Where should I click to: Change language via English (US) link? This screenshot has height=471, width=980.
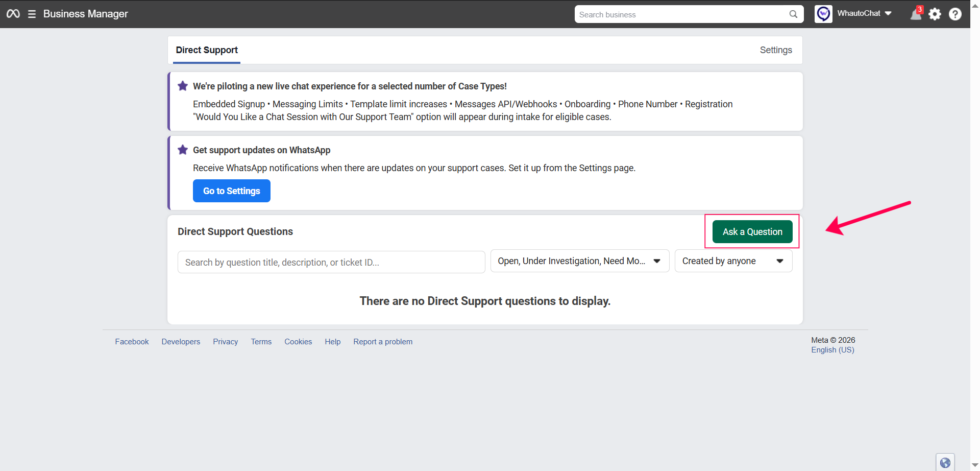pos(832,350)
